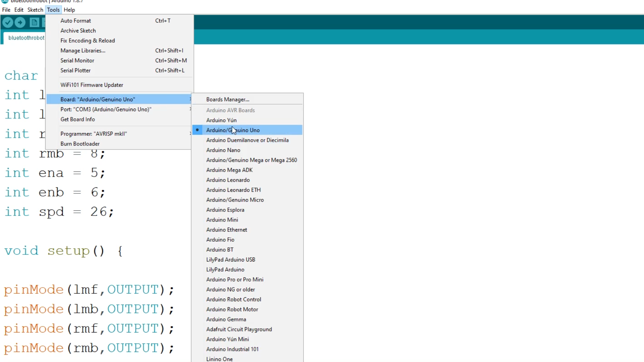Select Arduino/Genuino Micro board

click(x=247, y=200)
